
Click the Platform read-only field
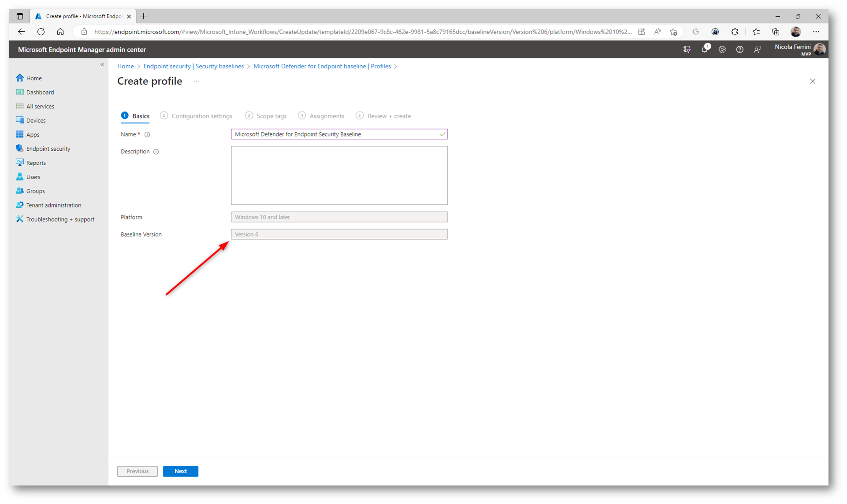coord(339,217)
